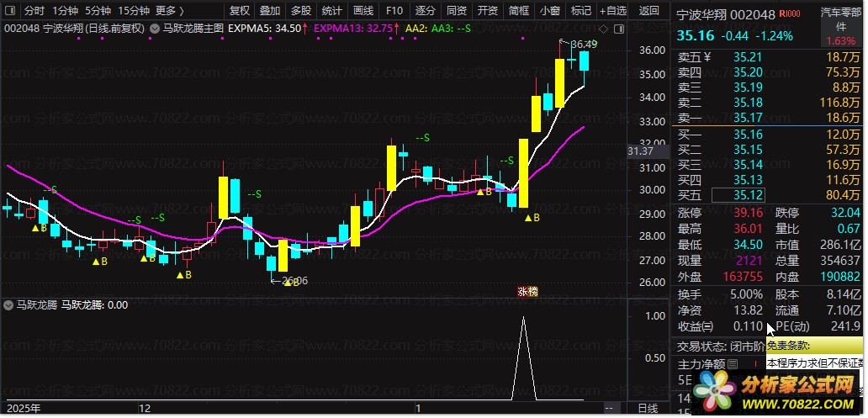Open the 小窗 mini window
Image resolution: width=868 pixels, height=418 pixels.
(550, 11)
